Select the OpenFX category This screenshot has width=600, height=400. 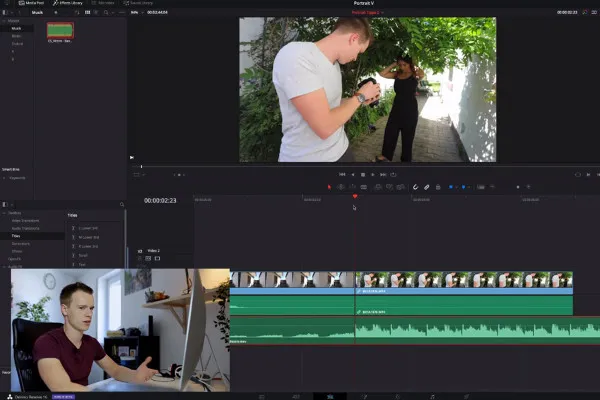(x=15, y=259)
